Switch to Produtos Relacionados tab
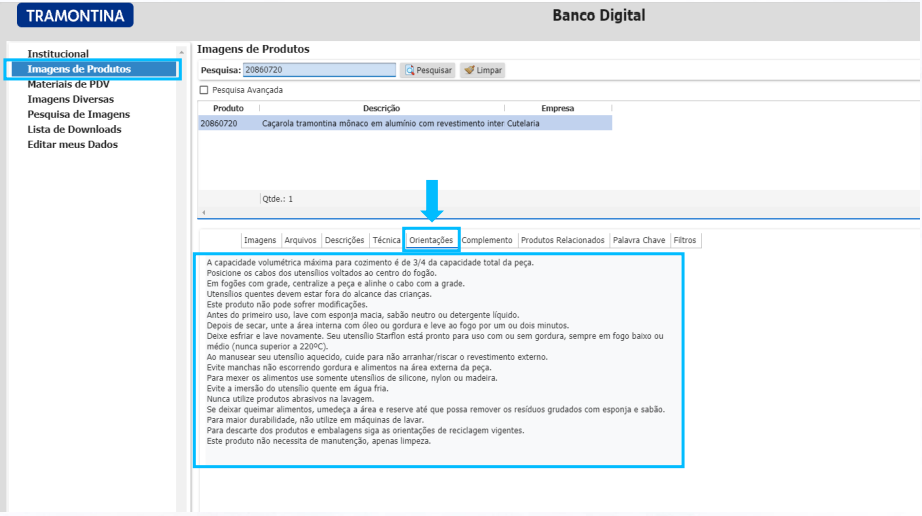The image size is (922, 516). pos(563,240)
